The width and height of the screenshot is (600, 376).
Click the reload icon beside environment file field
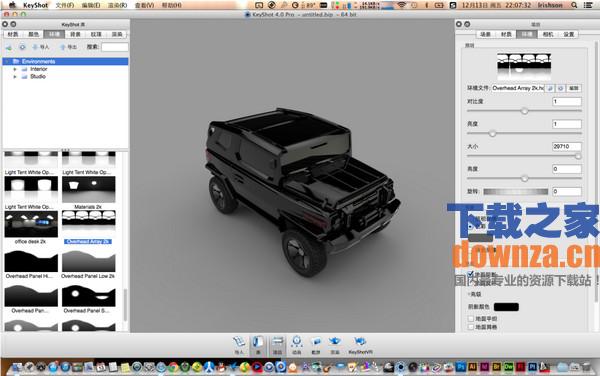point(561,88)
